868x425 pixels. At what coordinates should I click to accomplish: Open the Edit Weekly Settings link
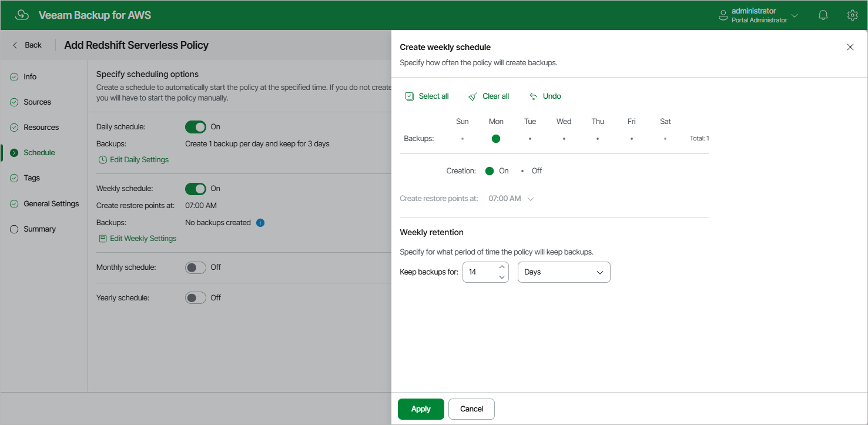click(x=143, y=239)
